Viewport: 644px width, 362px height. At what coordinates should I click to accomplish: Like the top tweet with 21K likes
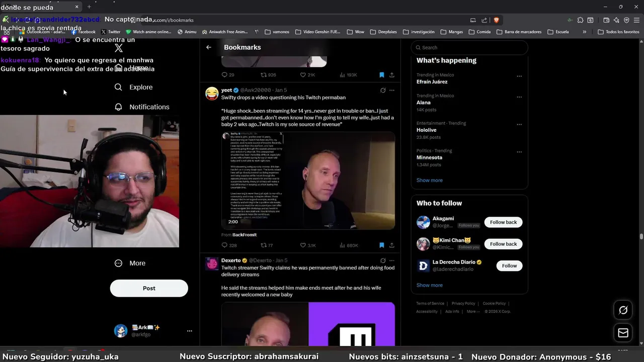tap(307, 75)
